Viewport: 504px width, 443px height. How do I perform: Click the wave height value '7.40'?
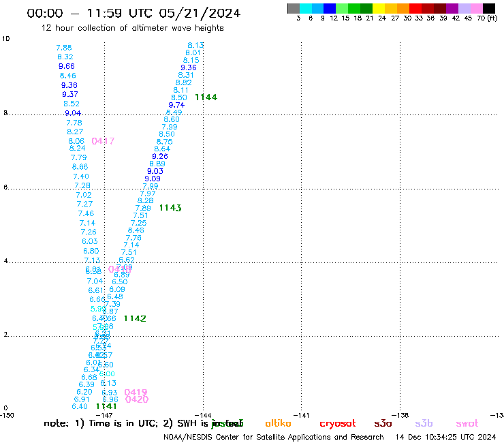tap(81, 177)
